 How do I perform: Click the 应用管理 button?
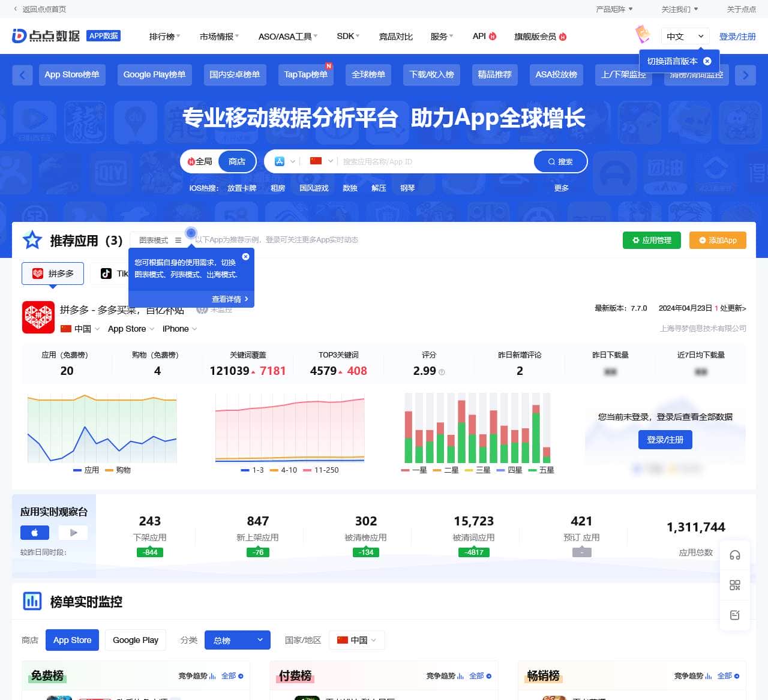pos(652,240)
